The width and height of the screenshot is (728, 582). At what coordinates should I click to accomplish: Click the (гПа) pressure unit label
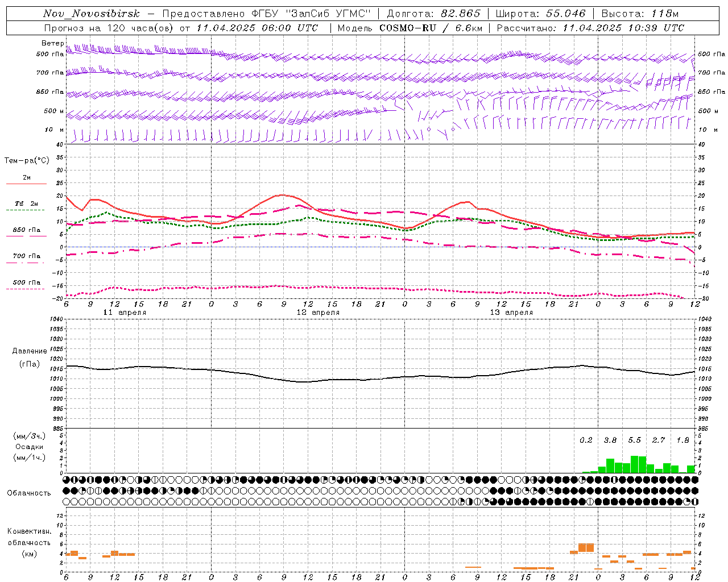30,364
